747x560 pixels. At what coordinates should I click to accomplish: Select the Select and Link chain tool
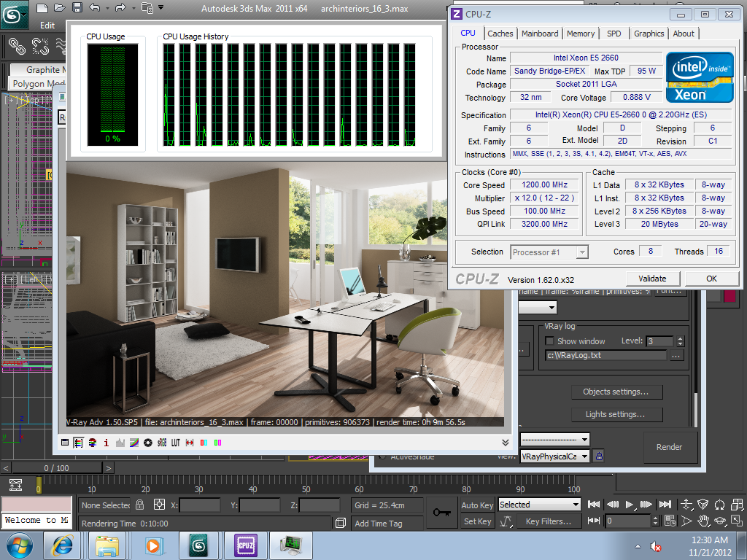pyautogui.click(x=18, y=46)
